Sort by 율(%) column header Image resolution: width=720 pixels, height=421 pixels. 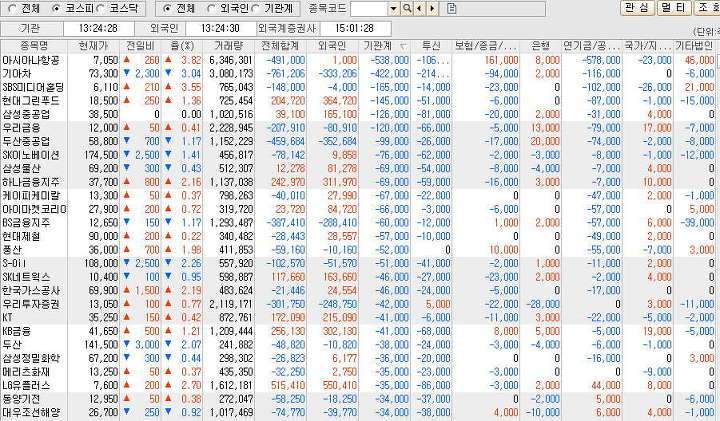tap(182, 46)
